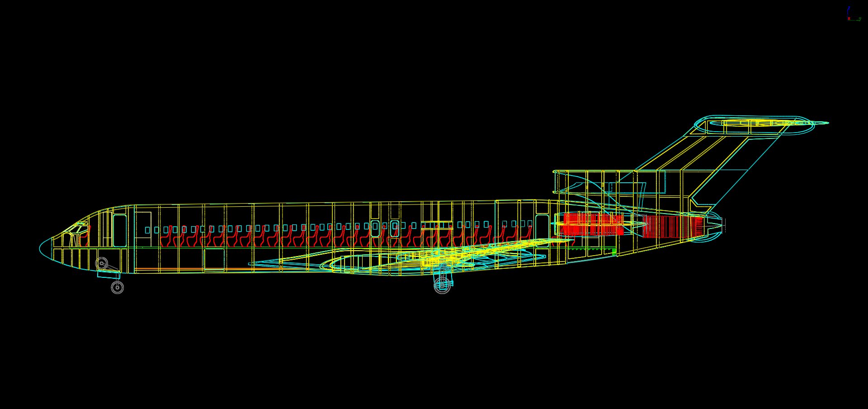868x409 pixels.
Task: Select the forward passenger door outline
Action: 120,231
